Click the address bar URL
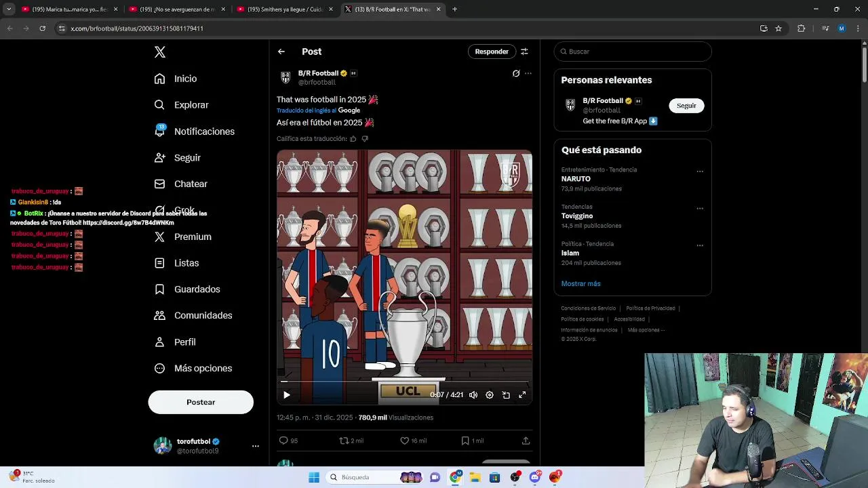 [137, 28]
